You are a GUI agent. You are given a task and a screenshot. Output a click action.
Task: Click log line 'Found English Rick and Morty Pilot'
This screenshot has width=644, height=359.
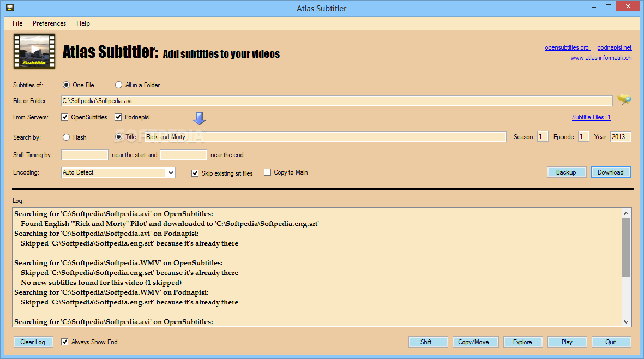[170, 224]
